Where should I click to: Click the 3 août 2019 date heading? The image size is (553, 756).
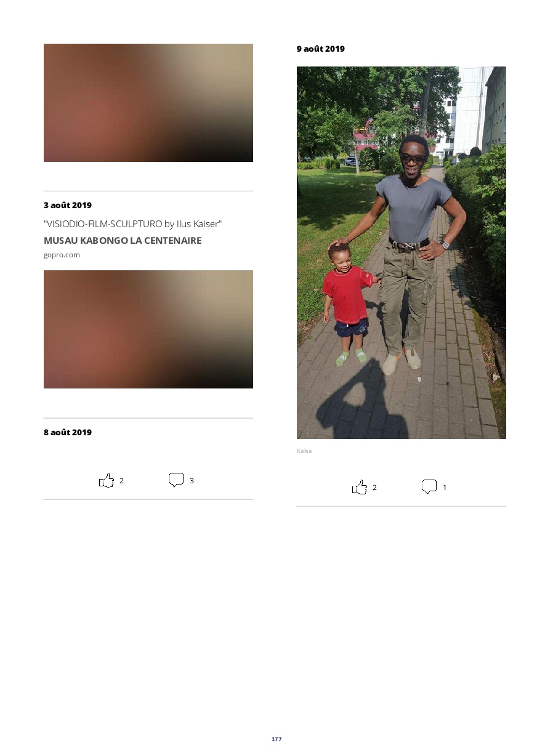click(x=68, y=205)
